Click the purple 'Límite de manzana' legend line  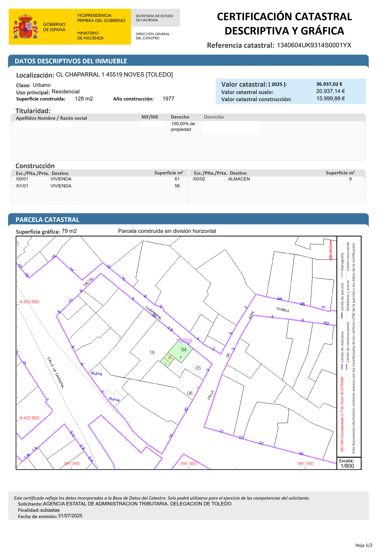342,366
